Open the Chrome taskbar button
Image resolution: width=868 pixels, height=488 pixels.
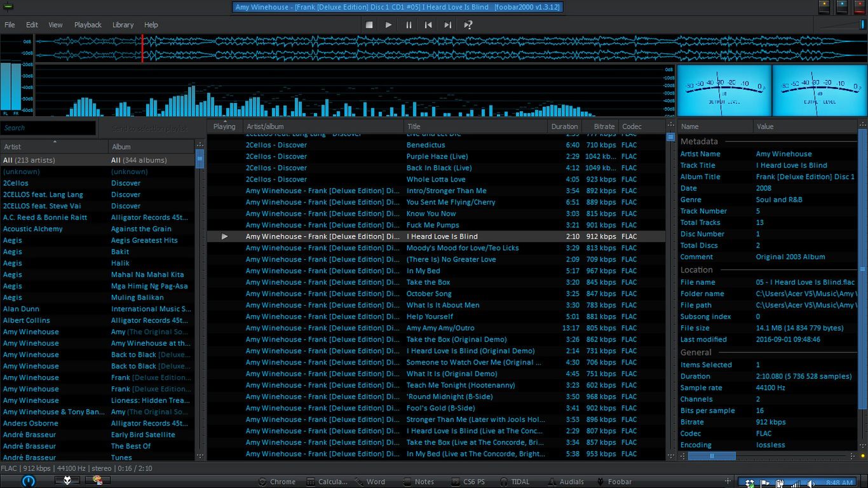click(x=276, y=482)
